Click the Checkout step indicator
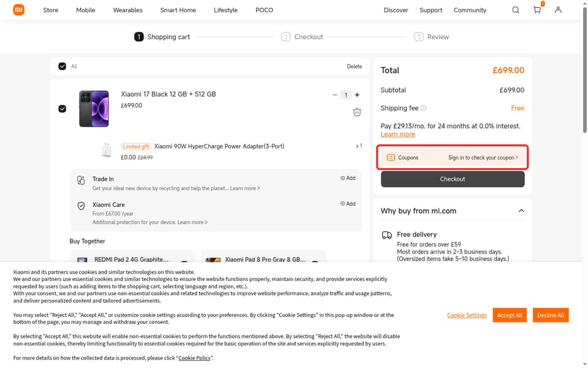This screenshot has width=588, height=368. (x=302, y=37)
